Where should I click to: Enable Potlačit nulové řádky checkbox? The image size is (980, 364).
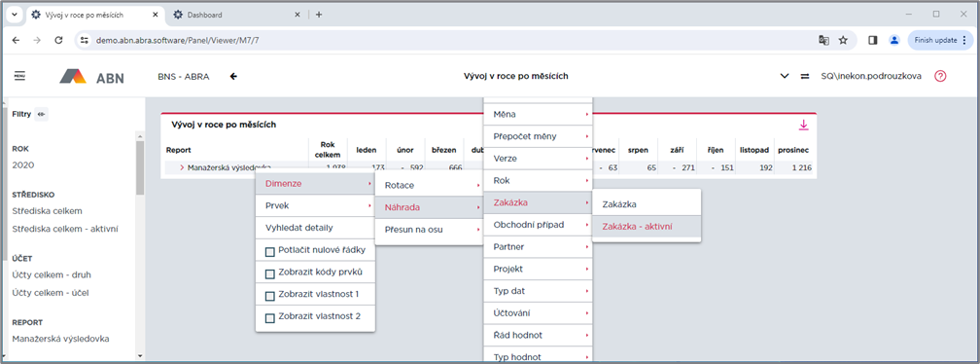click(270, 251)
